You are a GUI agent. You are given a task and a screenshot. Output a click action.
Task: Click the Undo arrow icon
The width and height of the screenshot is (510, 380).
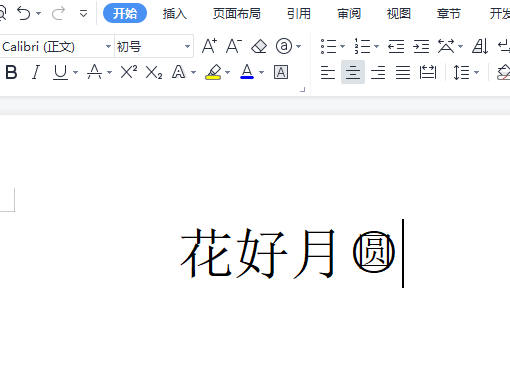point(24,13)
